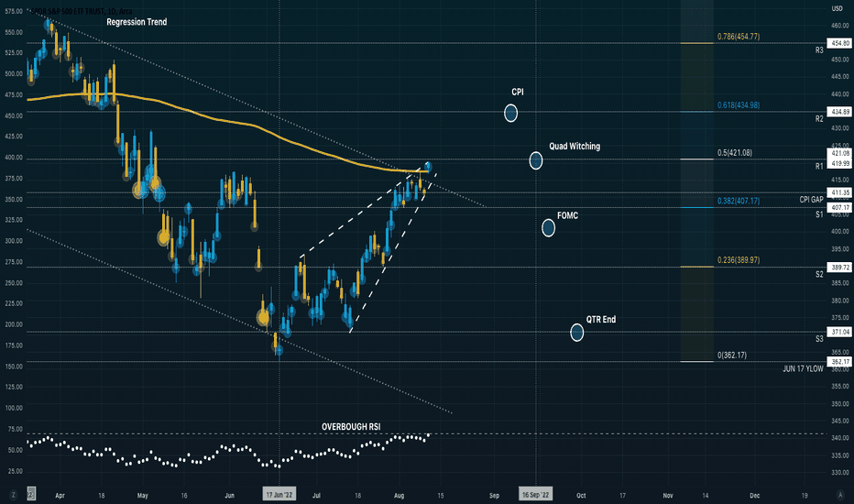
Task: Click the 421.08 price tag on axis
Action: point(838,153)
